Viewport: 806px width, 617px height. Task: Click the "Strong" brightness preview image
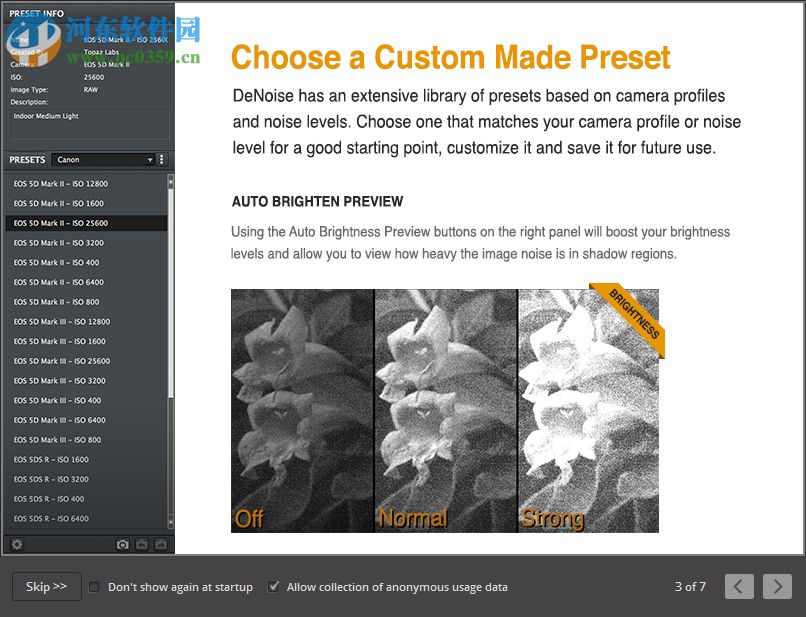tap(589, 410)
